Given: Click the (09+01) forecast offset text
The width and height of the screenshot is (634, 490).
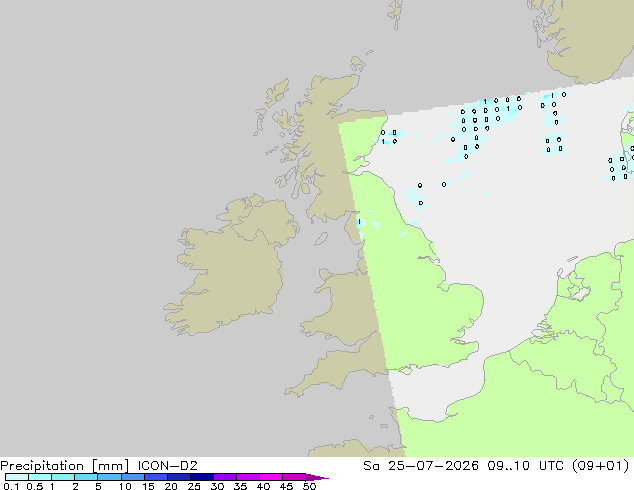Looking at the screenshot, I should click(x=601, y=466).
